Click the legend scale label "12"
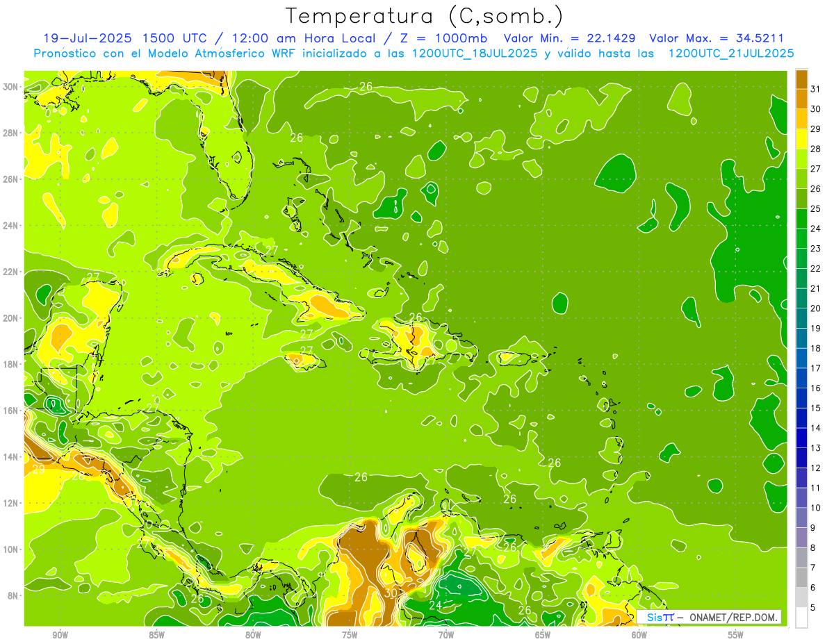Screen dimensions: 834x644 pos(816,468)
